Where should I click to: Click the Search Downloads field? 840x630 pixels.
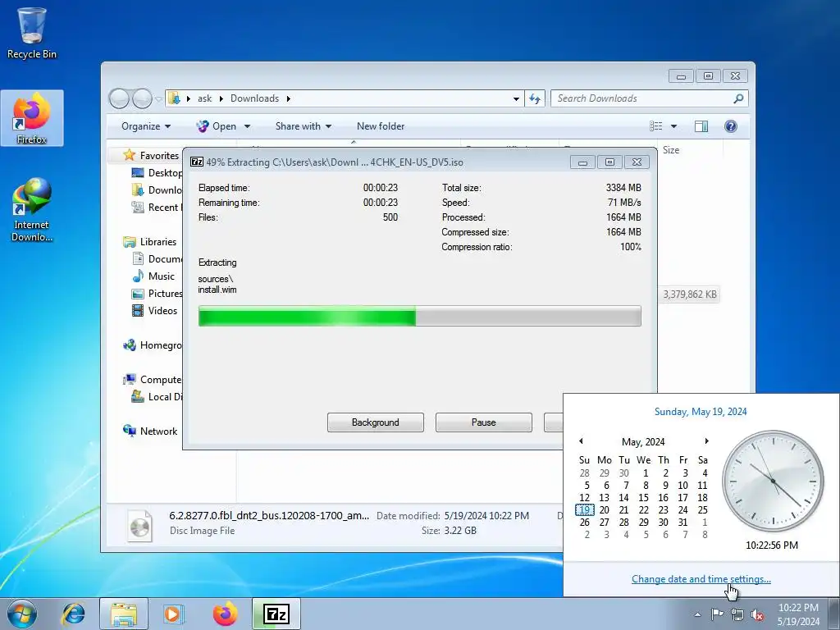641,98
